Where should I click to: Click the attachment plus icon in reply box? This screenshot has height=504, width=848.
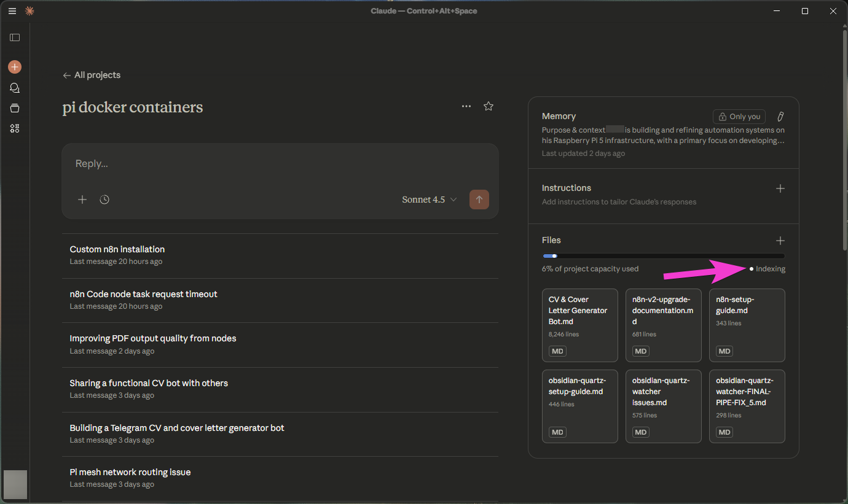point(82,200)
